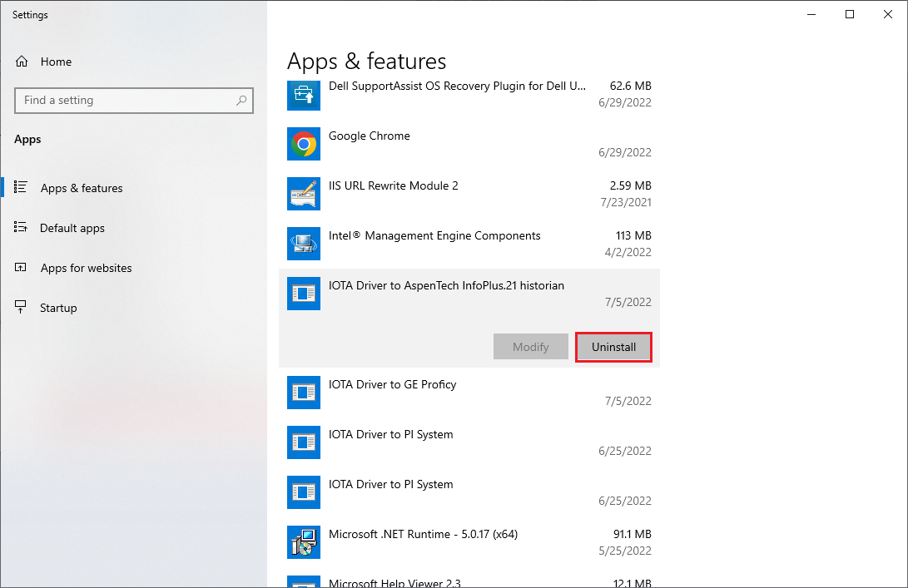This screenshot has height=588, width=908.
Task: Click the 62.6 MB size value
Action: 631,86
